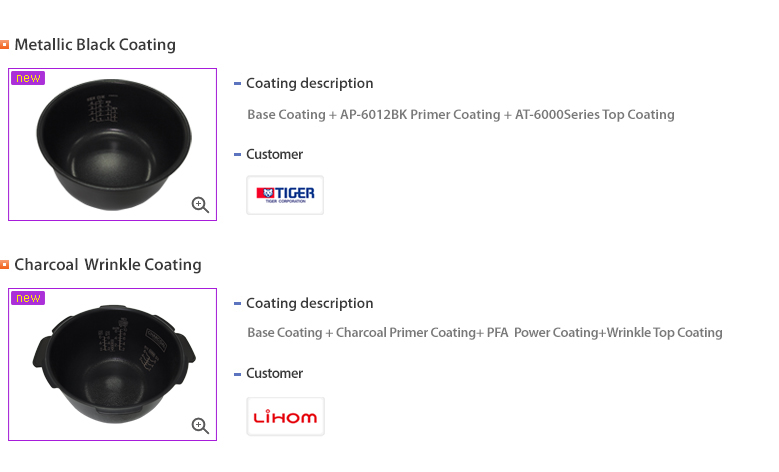Click the Tiger Corporation customer logo
This screenshot has height=472, width=779.
[x=285, y=195]
